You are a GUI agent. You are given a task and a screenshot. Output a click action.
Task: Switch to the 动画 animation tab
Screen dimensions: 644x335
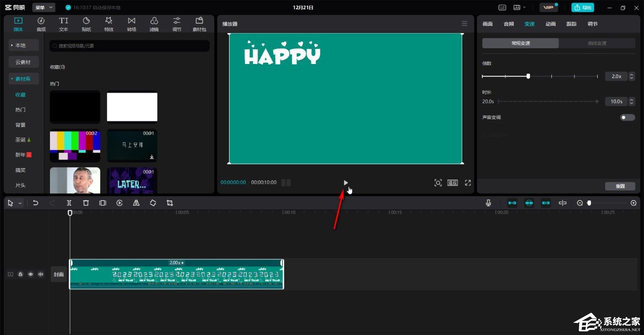pos(550,24)
